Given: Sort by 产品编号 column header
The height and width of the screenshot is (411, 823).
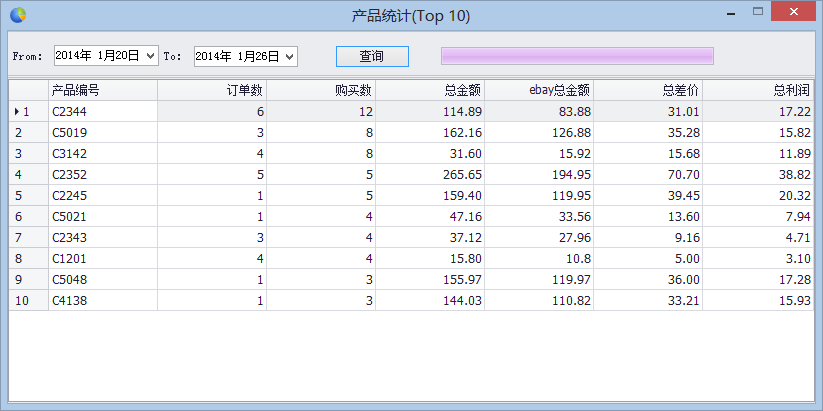Looking at the screenshot, I should (x=102, y=90).
